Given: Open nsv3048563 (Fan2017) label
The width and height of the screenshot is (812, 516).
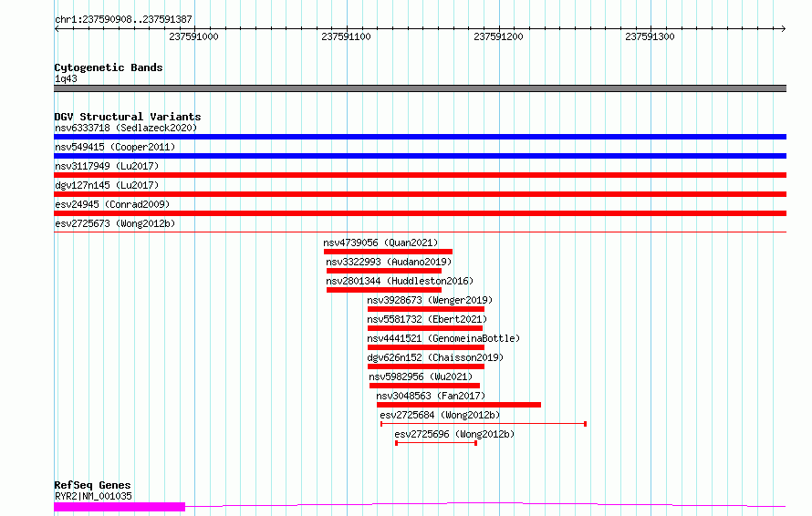Looking at the screenshot, I should tap(431, 396).
